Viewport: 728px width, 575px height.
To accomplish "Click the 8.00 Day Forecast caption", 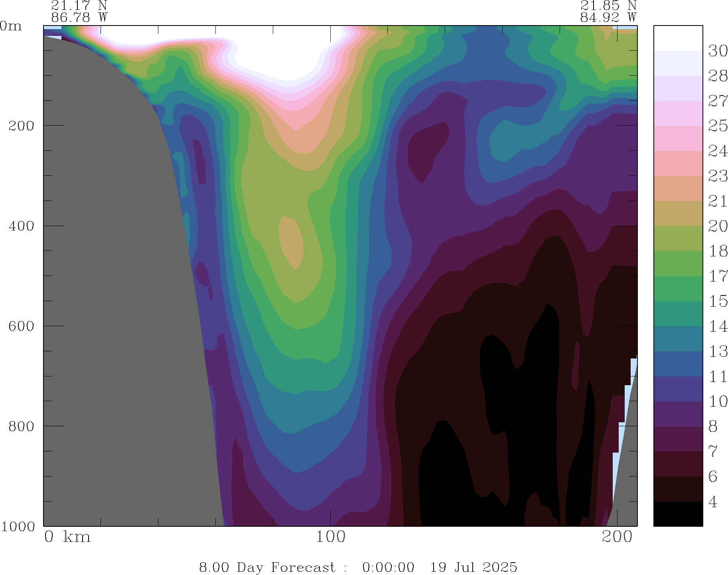I will [x=267, y=567].
